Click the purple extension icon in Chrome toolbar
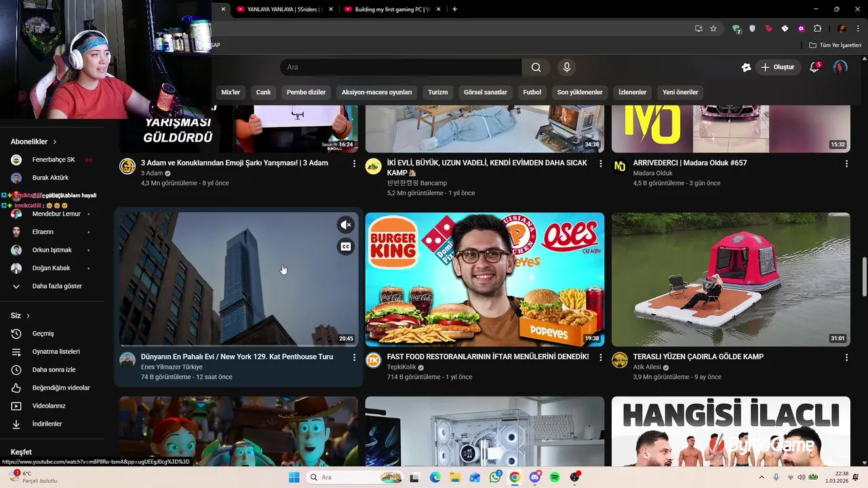868x488 pixels. [801, 28]
